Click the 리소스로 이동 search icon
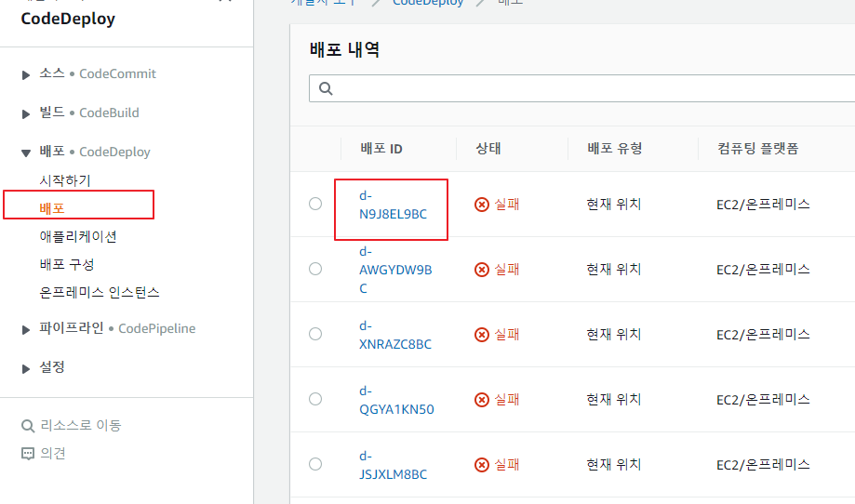 [27, 426]
